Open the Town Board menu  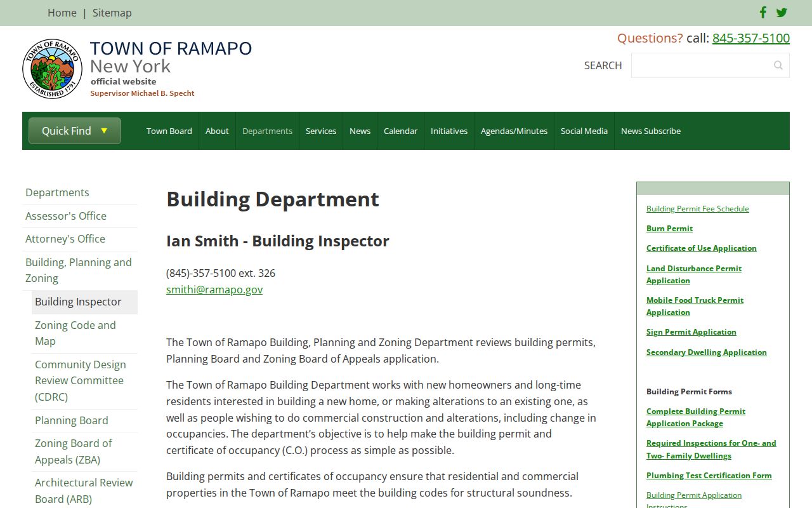pyautogui.click(x=169, y=131)
